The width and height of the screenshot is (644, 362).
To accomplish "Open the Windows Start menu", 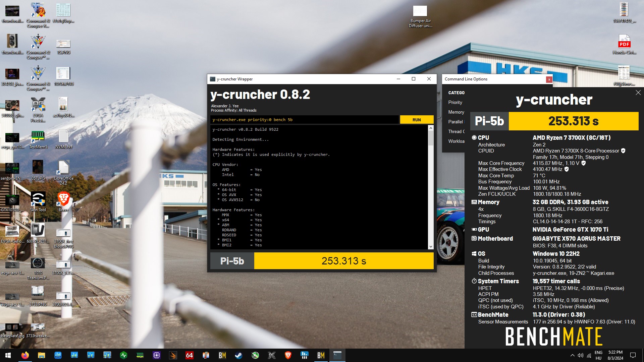I will (x=8, y=355).
